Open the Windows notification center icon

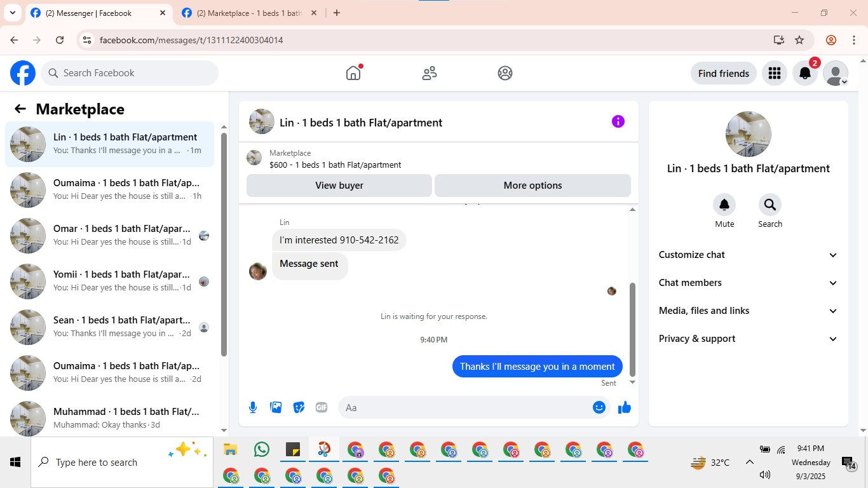point(849,463)
